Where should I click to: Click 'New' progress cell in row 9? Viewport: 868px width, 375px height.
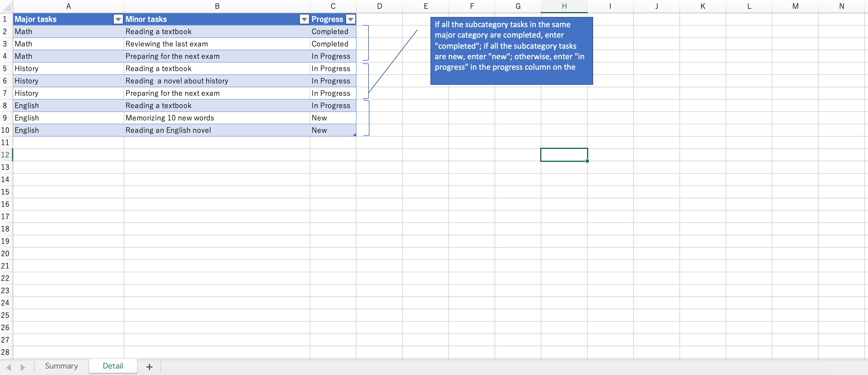(333, 118)
